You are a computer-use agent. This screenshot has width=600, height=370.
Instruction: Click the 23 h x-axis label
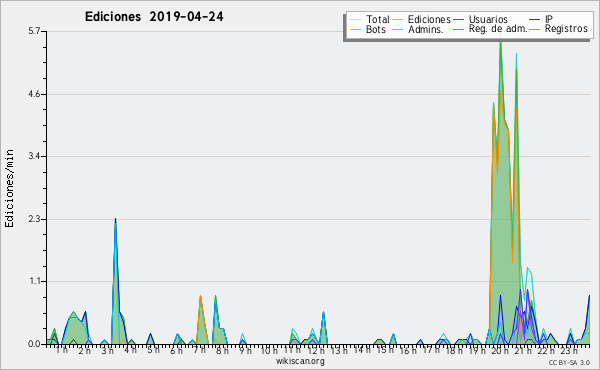click(x=569, y=350)
